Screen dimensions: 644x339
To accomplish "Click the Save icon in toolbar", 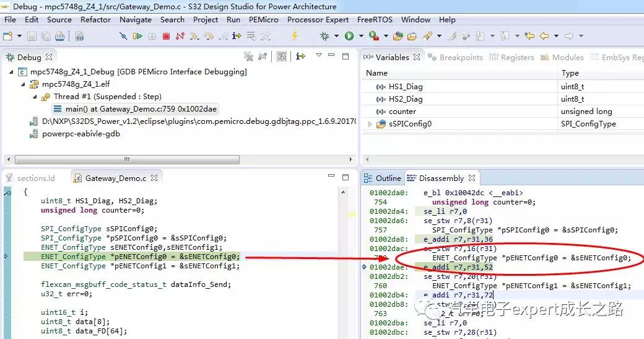I will pyautogui.click(x=32, y=37).
